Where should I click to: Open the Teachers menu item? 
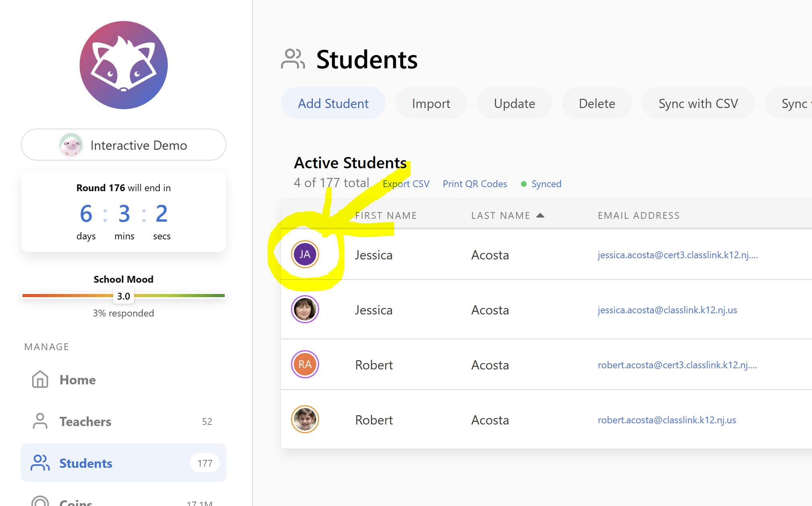85,421
